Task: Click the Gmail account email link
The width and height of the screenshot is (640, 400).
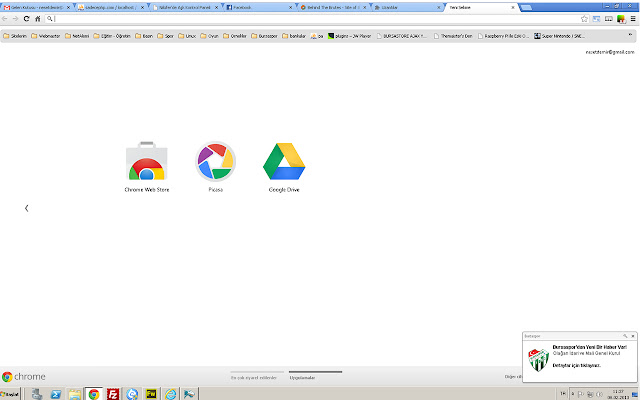Action: 610,52
